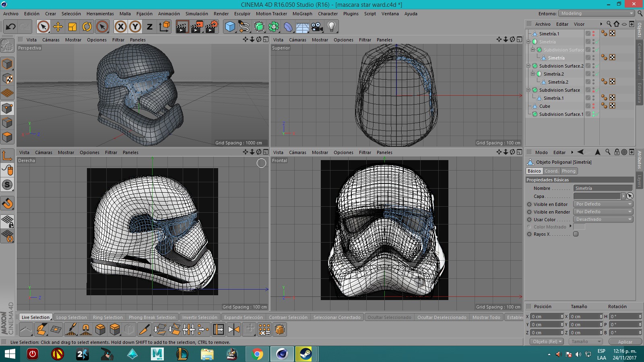
Task: Toggle Z axis lock
Action: [x=149, y=27]
